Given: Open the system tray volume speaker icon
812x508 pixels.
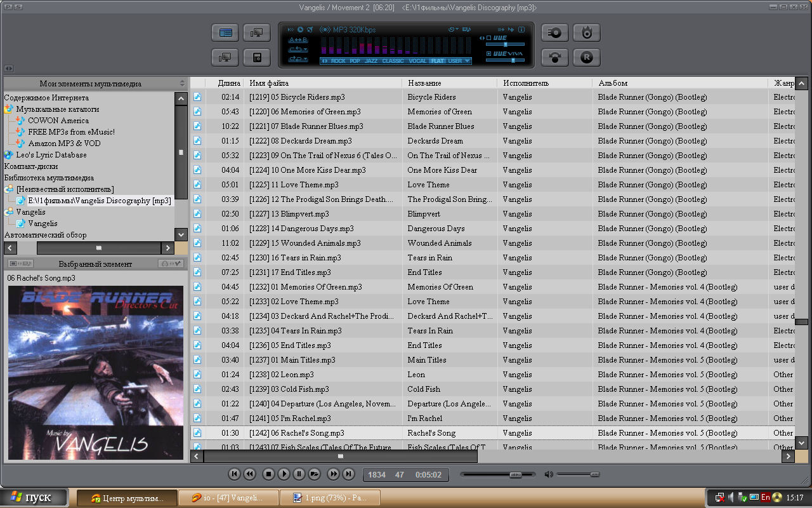Looking at the screenshot, I should 731,498.
